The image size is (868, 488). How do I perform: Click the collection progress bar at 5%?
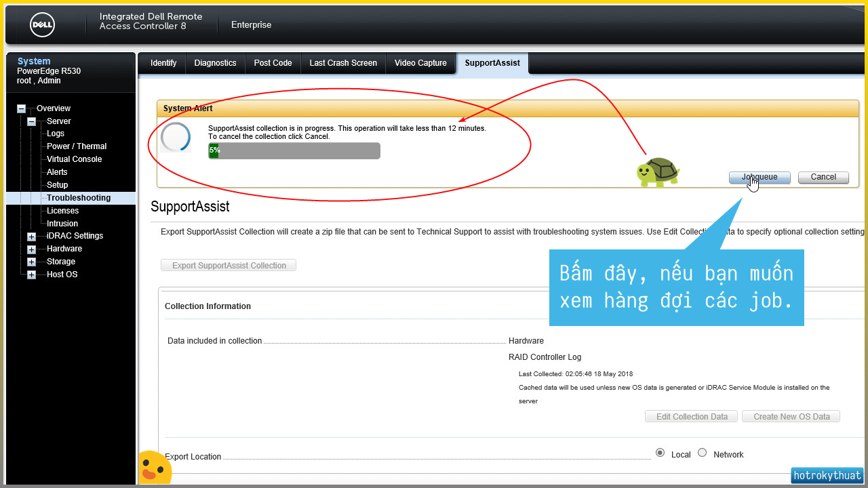tap(294, 150)
